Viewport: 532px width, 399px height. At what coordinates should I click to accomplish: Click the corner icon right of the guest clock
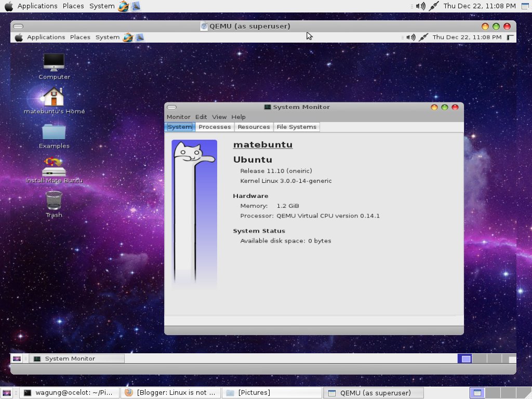(x=510, y=37)
